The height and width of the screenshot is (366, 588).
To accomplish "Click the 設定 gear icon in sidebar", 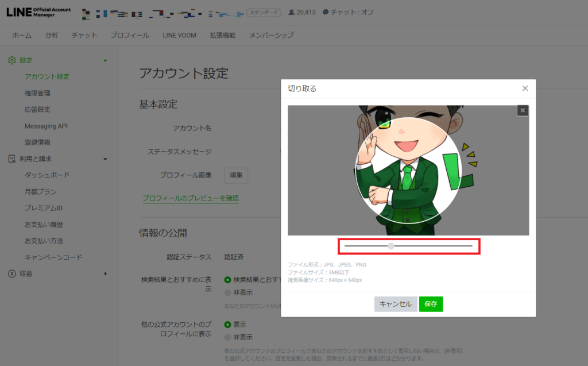I will tap(11, 60).
